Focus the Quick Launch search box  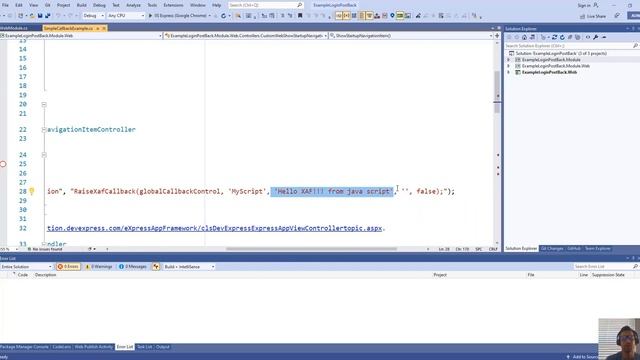pos(265,5)
